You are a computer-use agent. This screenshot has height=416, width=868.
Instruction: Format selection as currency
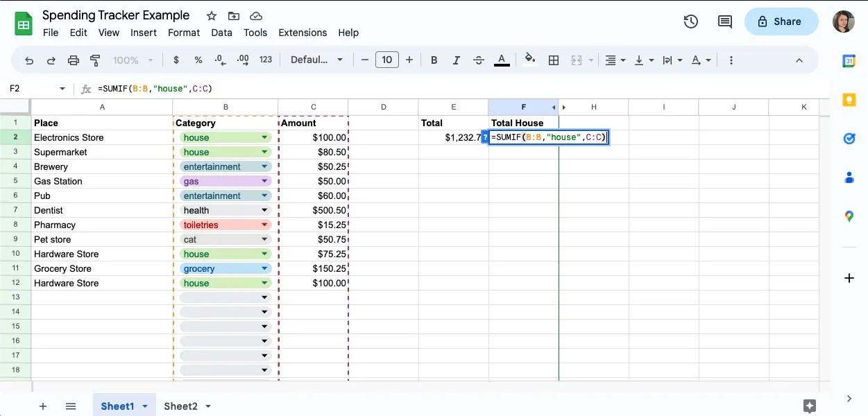[176, 60]
